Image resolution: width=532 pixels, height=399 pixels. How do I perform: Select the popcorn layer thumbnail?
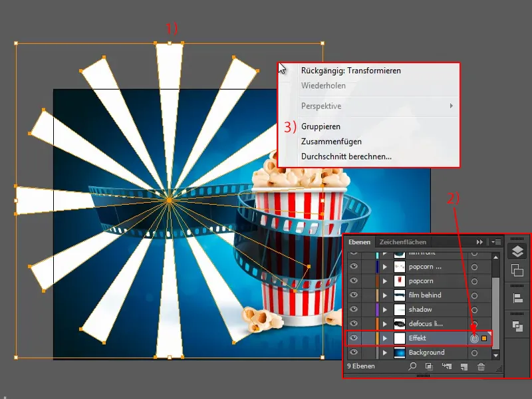(x=400, y=281)
